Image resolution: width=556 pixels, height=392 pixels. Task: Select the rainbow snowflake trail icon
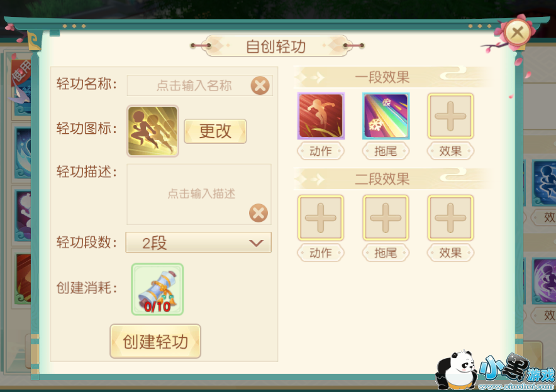[386, 116]
